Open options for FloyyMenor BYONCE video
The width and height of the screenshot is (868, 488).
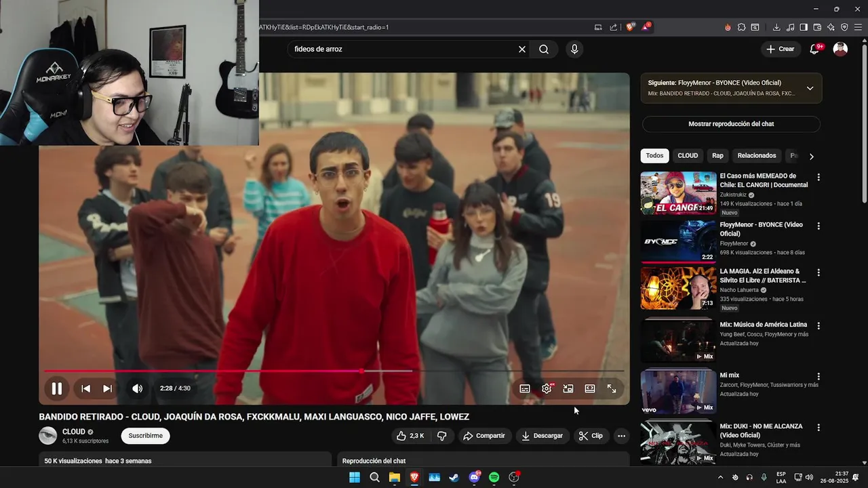(818, 226)
